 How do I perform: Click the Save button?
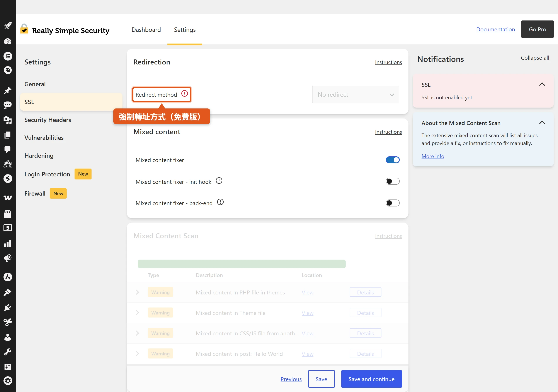tap(321, 379)
